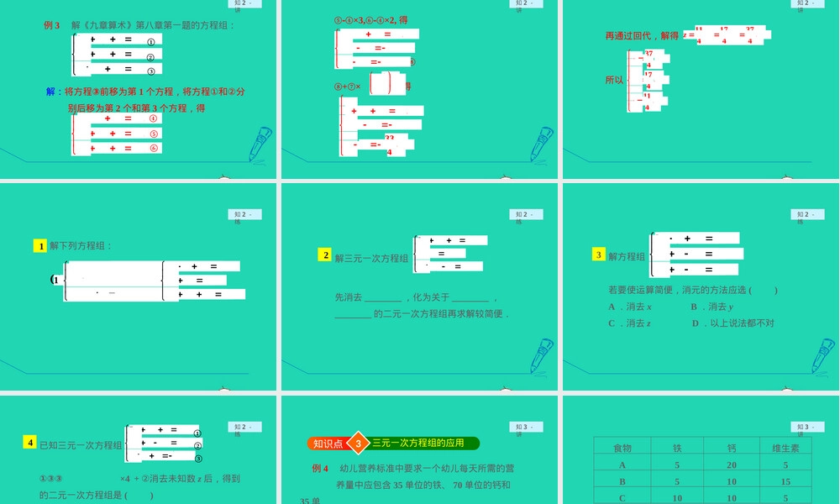Click the yellow number 4 badge

coord(30,443)
